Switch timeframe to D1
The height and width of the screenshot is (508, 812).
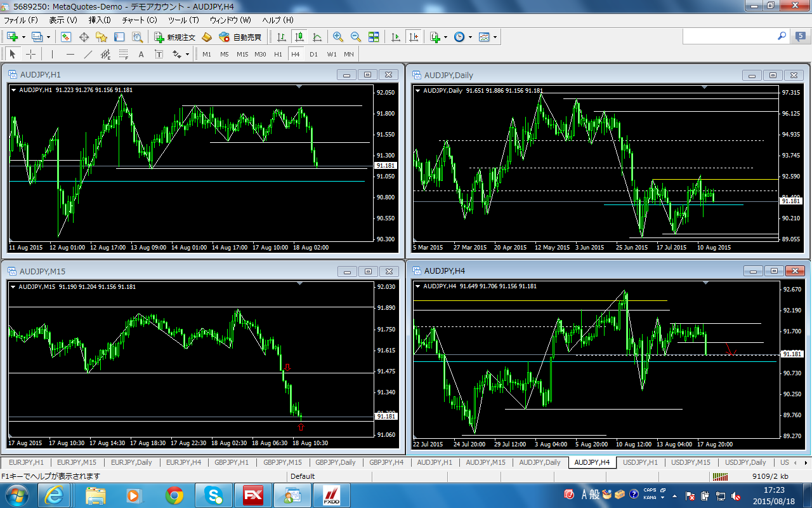[313, 54]
